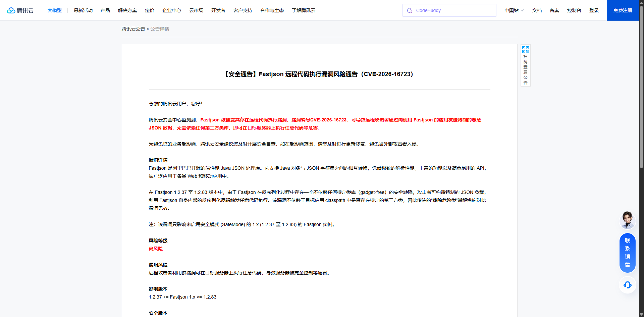The image size is (644, 317).
Task: Click the CodeBuddy search icon
Action: pyautogui.click(x=410, y=10)
